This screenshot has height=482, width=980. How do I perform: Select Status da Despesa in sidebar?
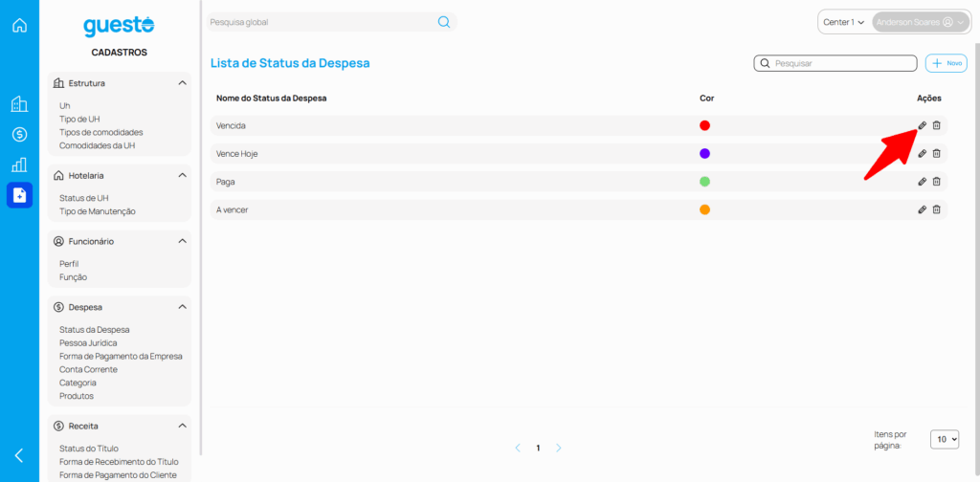[x=94, y=329]
